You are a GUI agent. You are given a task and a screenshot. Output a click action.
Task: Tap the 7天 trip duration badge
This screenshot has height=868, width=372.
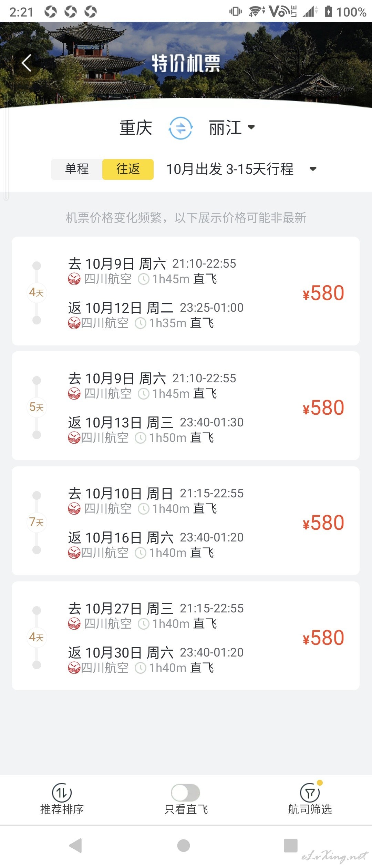(x=37, y=522)
